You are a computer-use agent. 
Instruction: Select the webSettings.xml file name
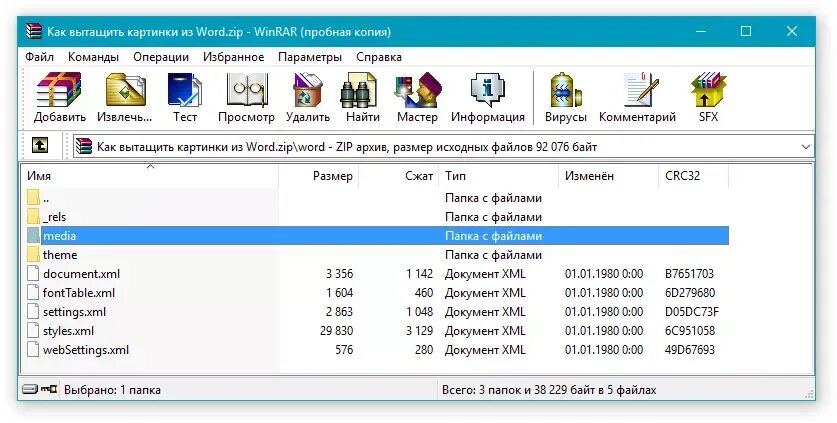coord(86,350)
